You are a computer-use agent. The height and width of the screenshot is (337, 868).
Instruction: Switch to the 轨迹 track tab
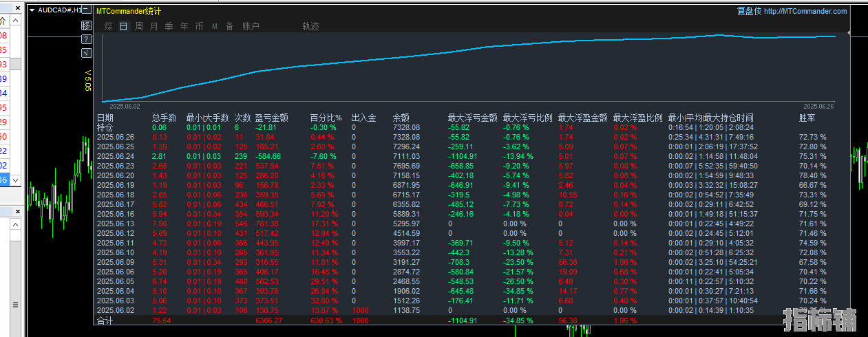[x=310, y=26]
